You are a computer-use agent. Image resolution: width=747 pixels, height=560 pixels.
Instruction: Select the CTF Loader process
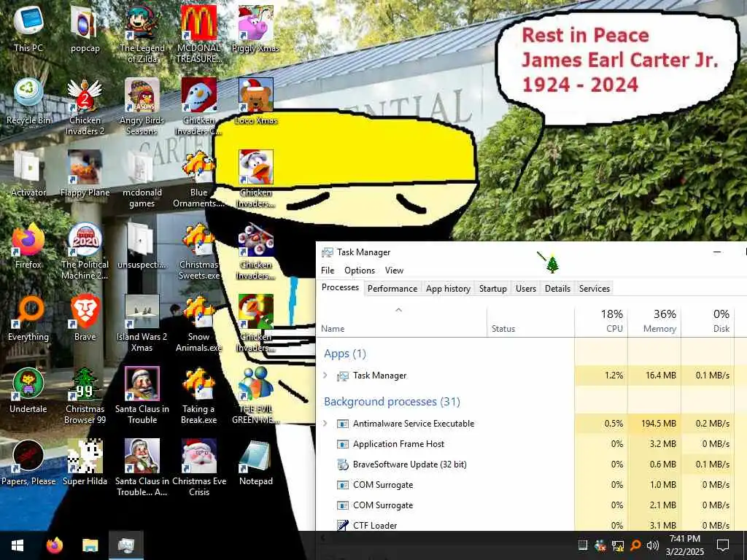click(x=532, y=525)
